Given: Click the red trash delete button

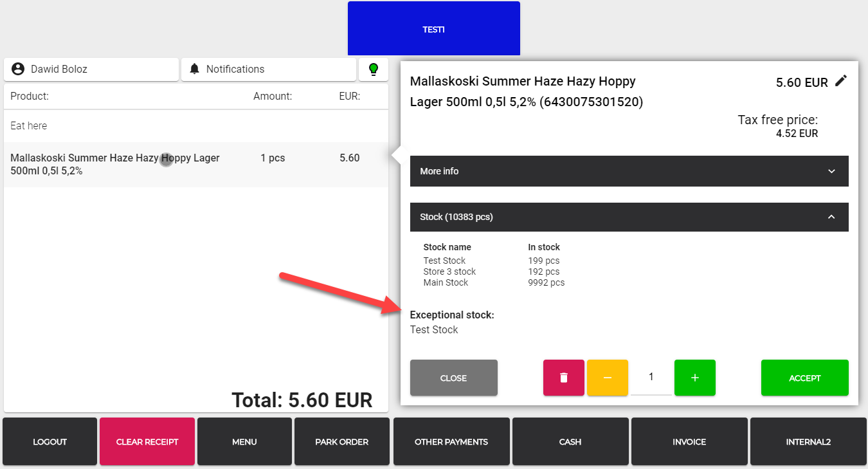Looking at the screenshot, I should coord(563,378).
